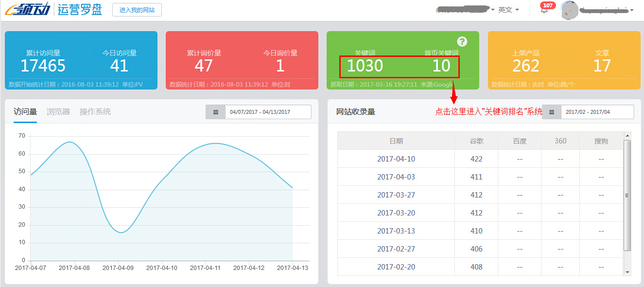
Task: Click the visit date range input field
Action: click(x=269, y=112)
